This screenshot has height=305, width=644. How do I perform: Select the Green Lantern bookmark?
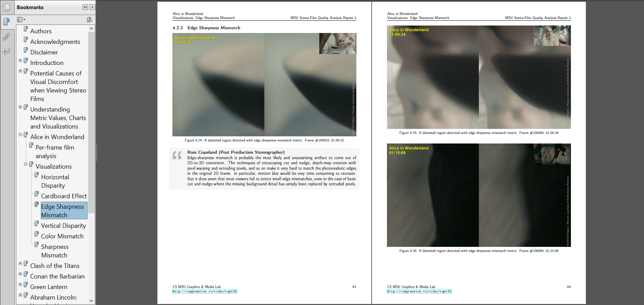49,287
